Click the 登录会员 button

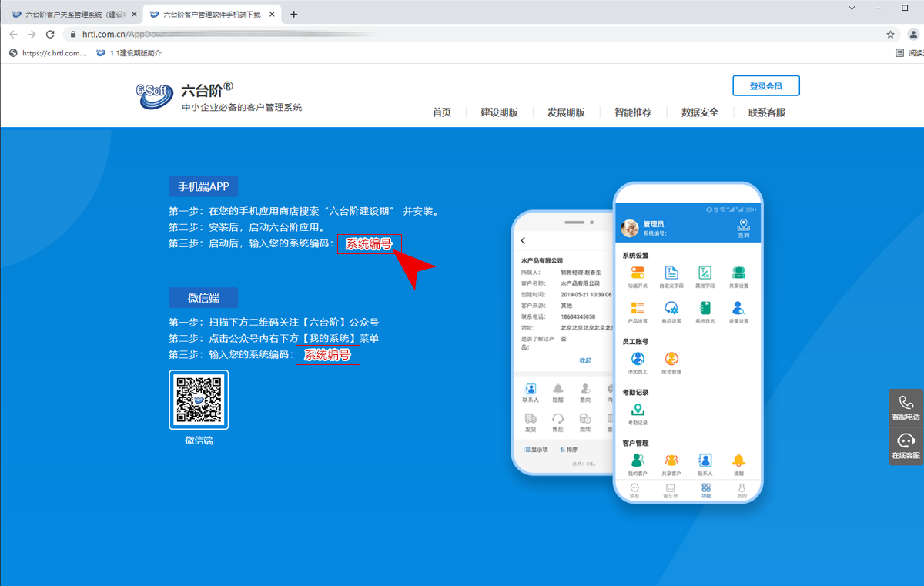click(x=766, y=86)
